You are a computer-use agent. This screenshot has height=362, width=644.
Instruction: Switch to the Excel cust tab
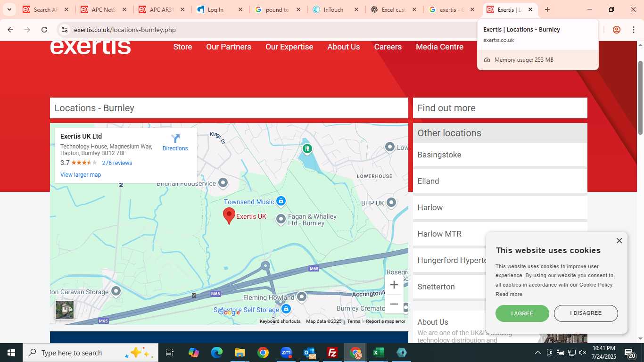tap(394, 9)
